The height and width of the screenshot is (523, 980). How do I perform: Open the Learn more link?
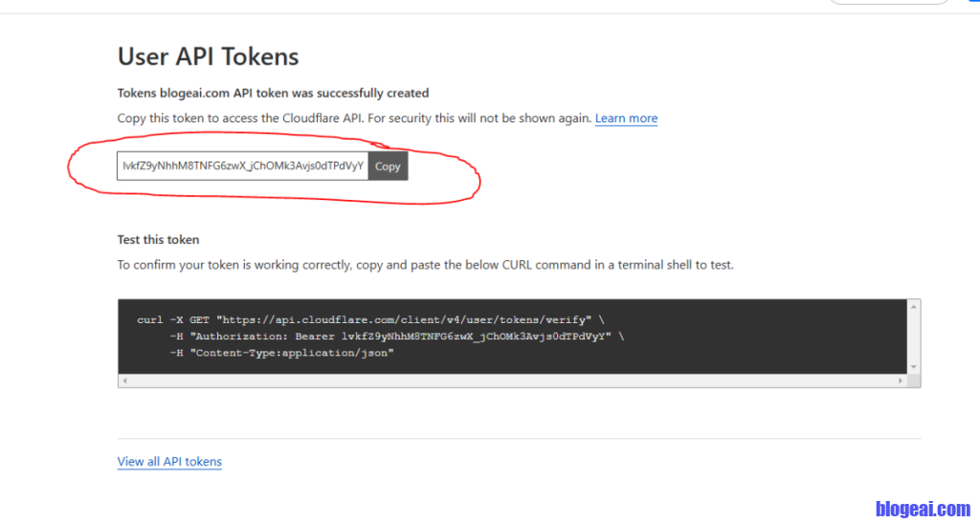[626, 119]
